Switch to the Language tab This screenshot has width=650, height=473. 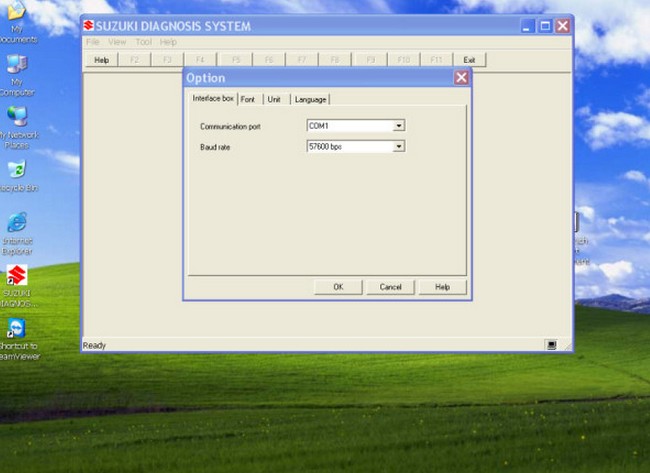tap(310, 99)
